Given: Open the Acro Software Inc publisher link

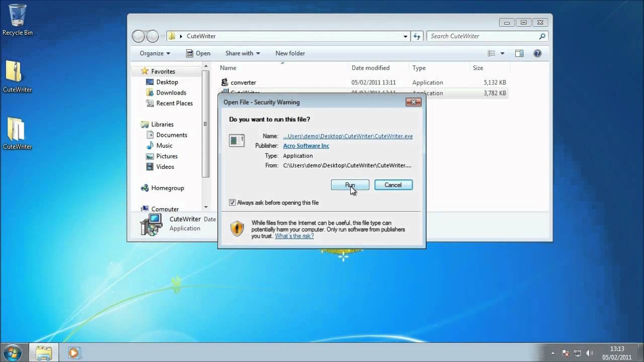Looking at the screenshot, I should [306, 146].
